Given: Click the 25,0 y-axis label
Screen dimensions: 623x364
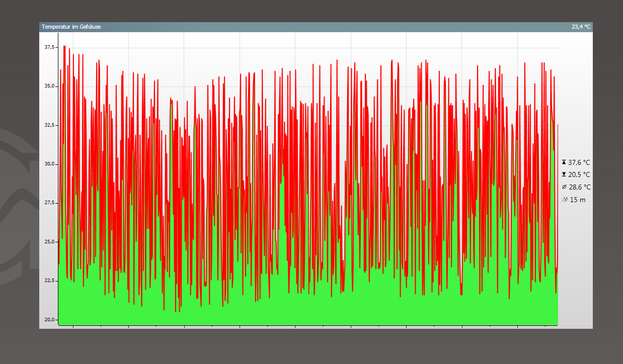Looking at the screenshot, I should point(49,242).
